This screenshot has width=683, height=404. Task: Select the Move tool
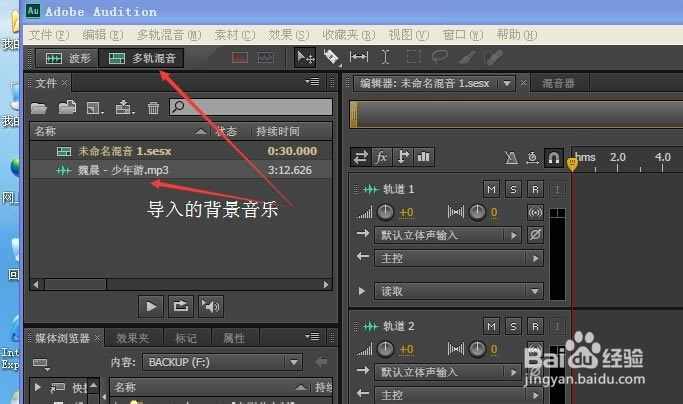click(305, 57)
